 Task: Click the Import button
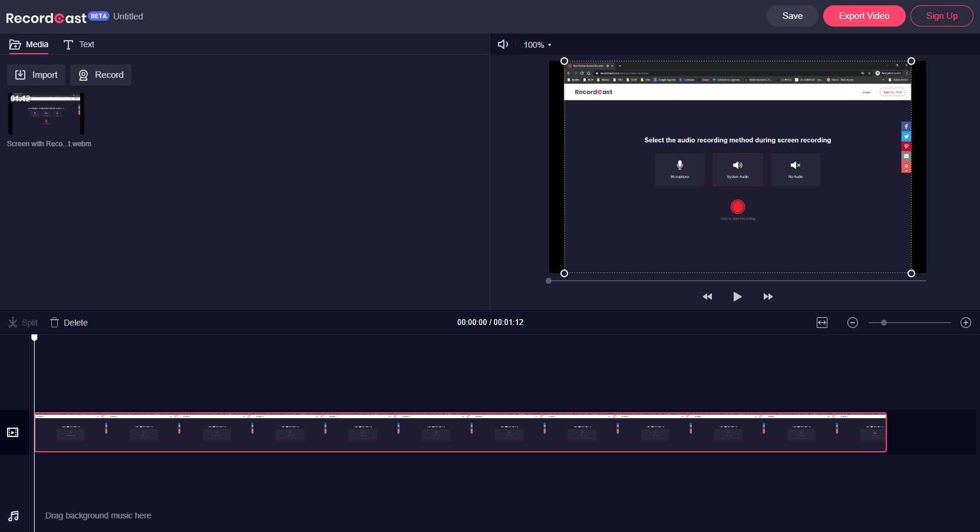click(x=36, y=75)
